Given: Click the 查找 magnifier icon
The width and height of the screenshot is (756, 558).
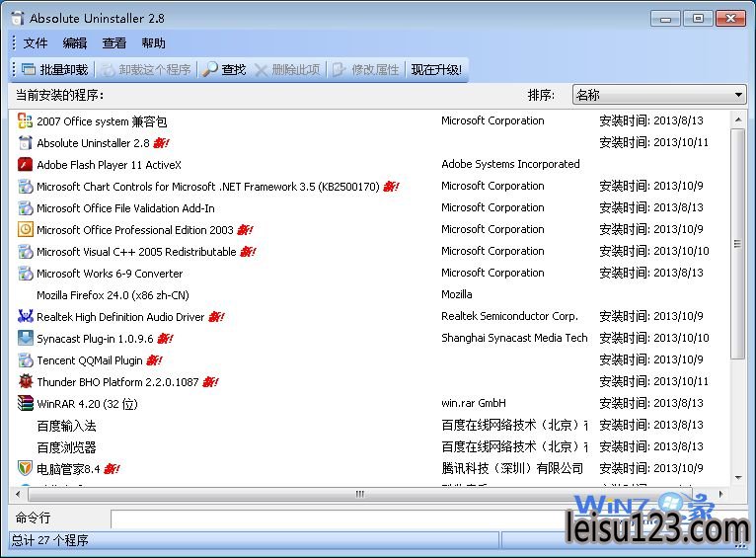Looking at the screenshot, I should (210, 69).
